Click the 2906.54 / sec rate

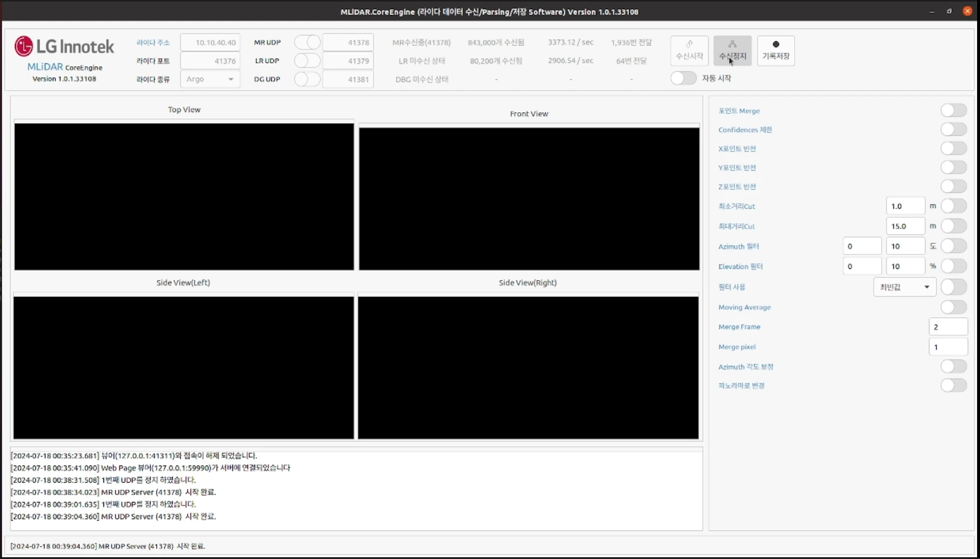coord(570,60)
